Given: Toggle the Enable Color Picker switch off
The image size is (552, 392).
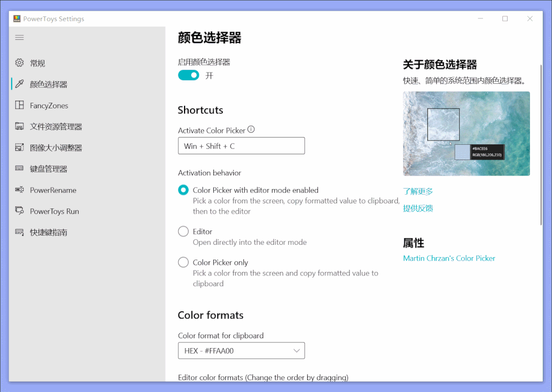Looking at the screenshot, I should 189,76.
